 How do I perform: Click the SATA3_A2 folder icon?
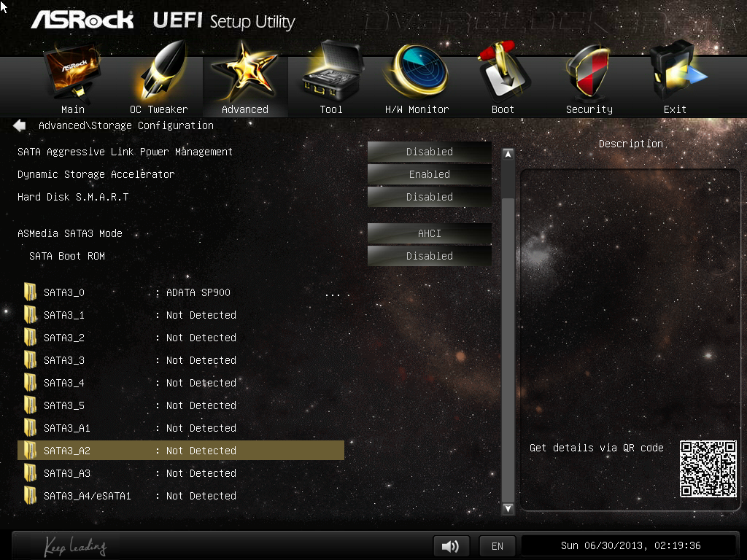coord(30,451)
